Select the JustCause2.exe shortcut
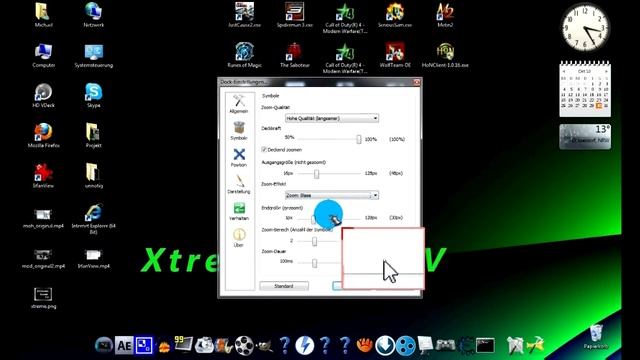 (244, 15)
